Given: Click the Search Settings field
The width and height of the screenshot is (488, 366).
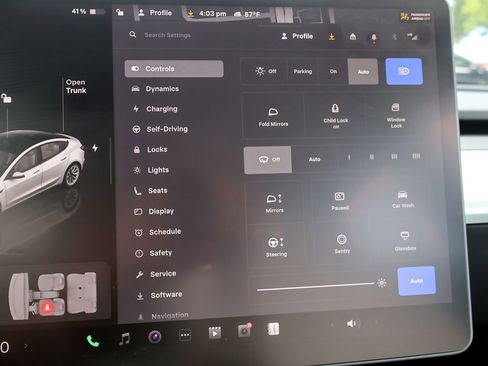Looking at the screenshot, I should click(167, 35).
